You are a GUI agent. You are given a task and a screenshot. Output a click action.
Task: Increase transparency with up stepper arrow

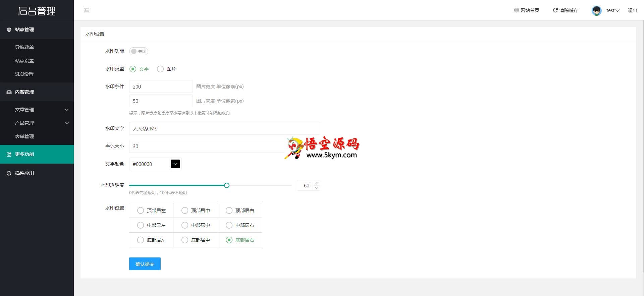pyautogui.click(x=317, y=183)
